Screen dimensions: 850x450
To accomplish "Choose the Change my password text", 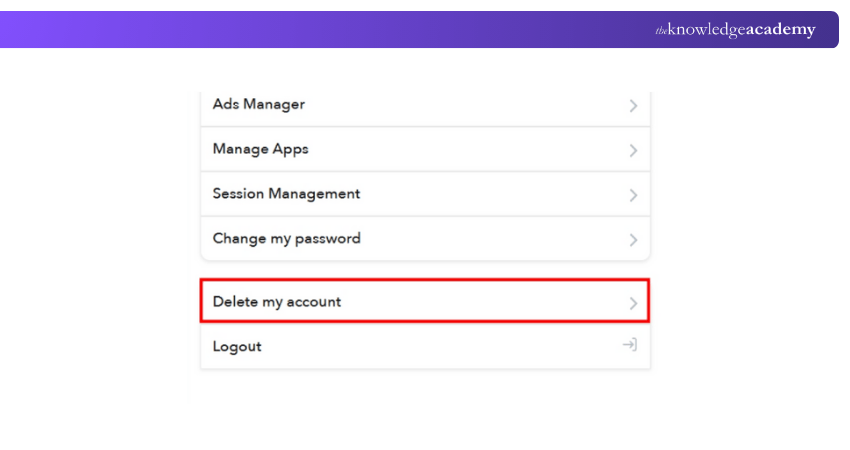I will point(286,239).
